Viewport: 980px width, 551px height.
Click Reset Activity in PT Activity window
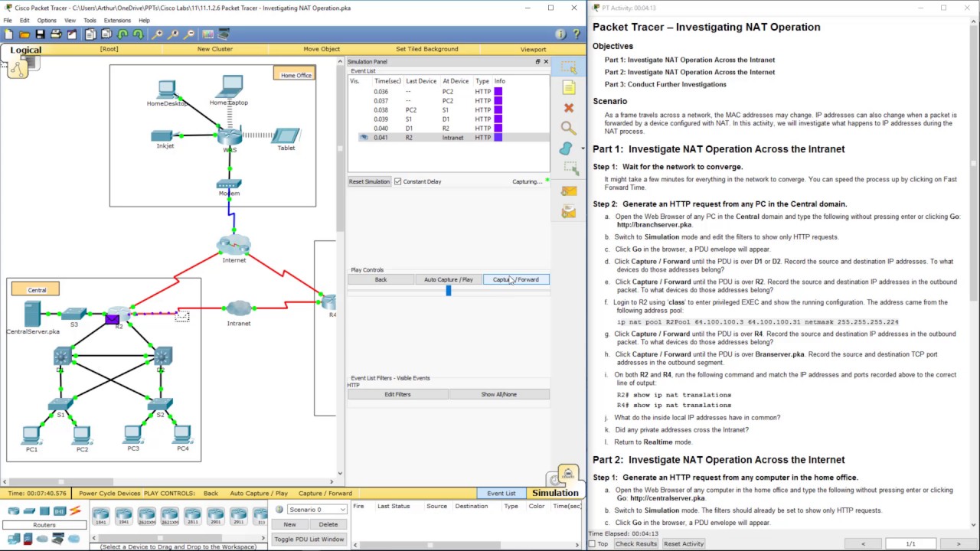(684, 543)
